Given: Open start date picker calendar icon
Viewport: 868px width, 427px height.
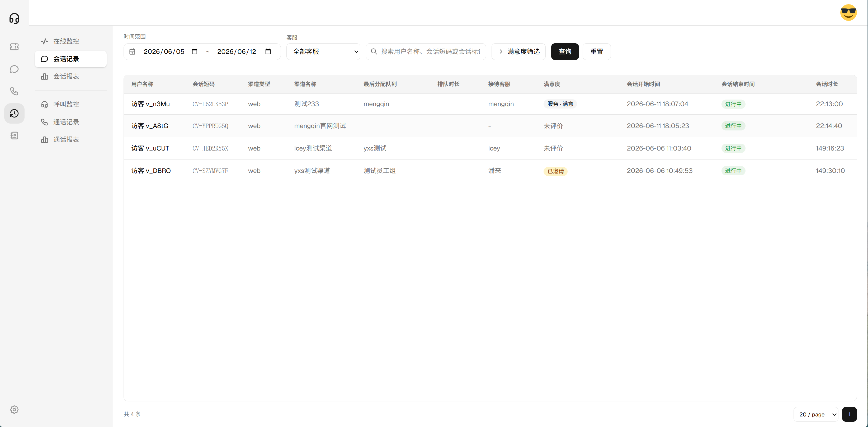Looking at the screenshot, I should [x=194, y=51].
